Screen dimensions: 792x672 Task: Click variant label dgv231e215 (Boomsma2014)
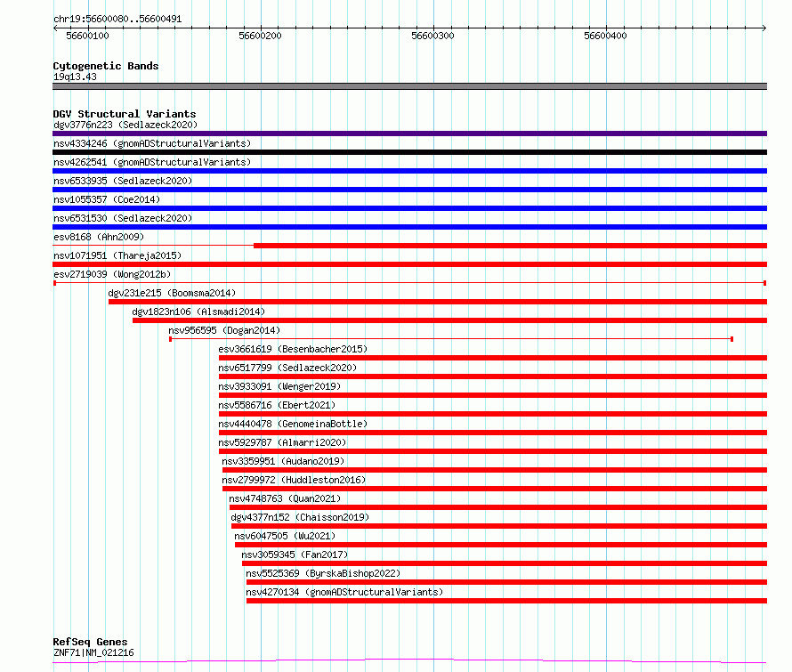[172, 293]
